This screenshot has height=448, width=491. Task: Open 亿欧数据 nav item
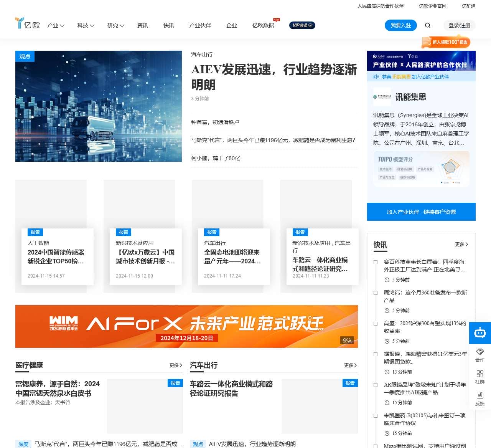pyautogui.click(x=263, y=25)
